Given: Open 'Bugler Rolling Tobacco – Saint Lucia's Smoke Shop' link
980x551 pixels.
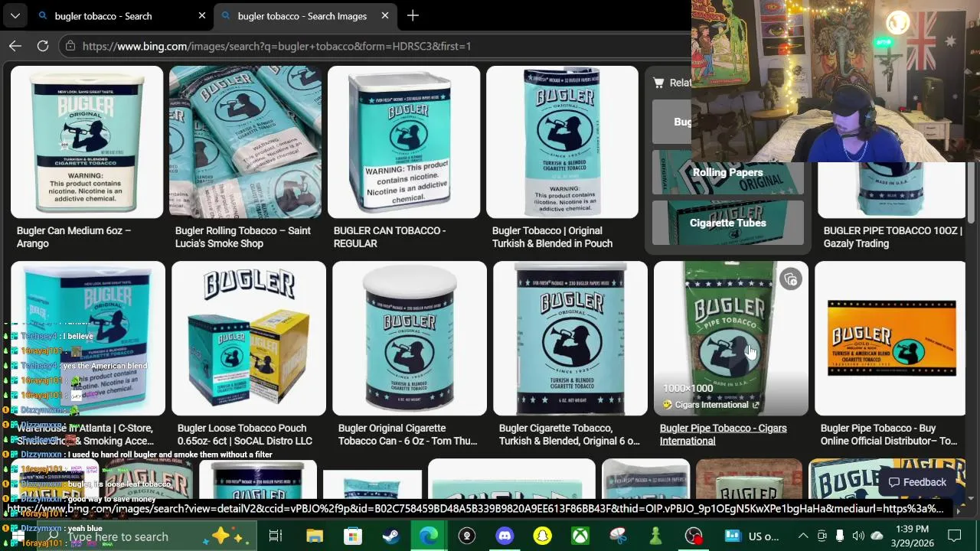Looking at the screenshot, I should (x=243, y=236).
